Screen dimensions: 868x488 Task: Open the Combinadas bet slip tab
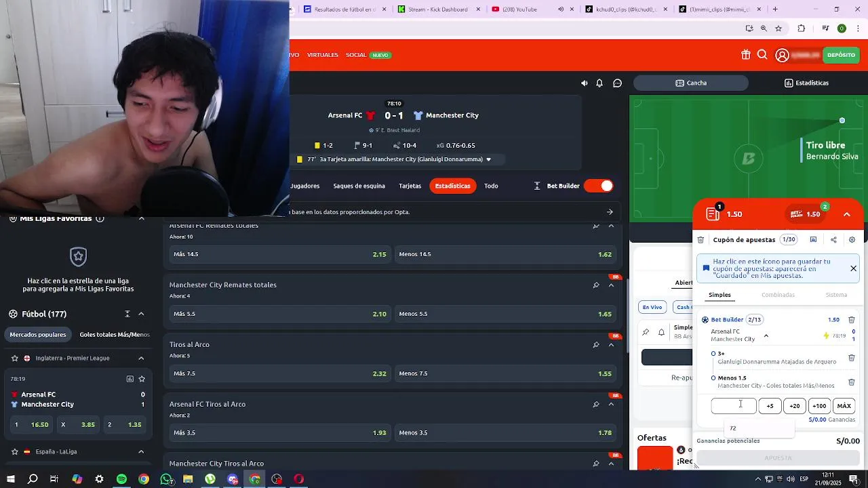pyautogui.click(x=778, y=295)
